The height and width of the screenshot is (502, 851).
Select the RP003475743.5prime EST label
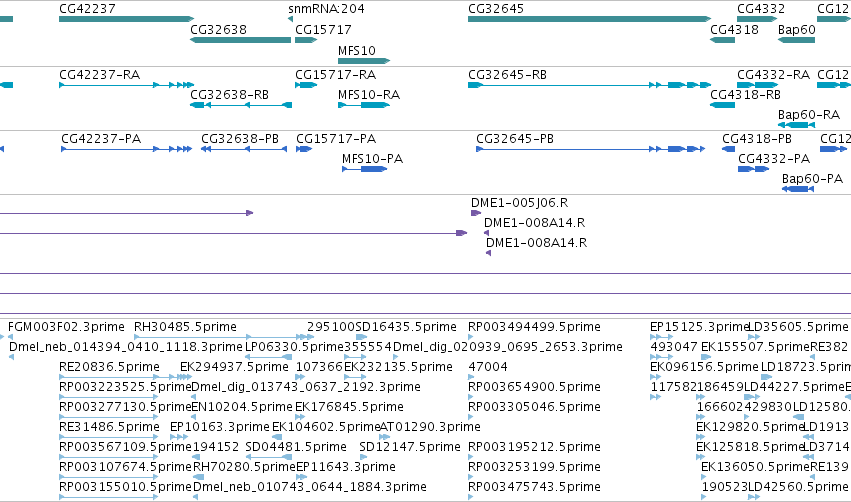[535, 486]
